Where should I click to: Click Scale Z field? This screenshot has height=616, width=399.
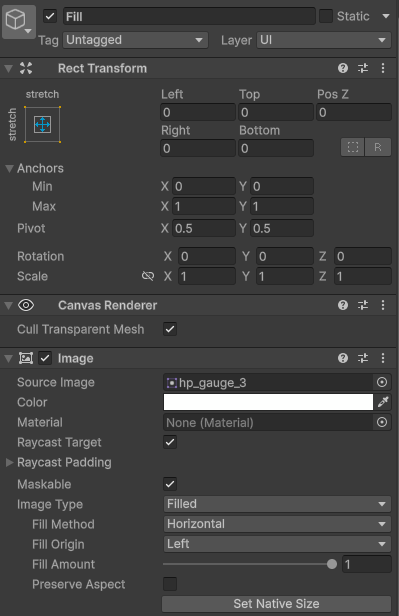click(x=362, y=276)
